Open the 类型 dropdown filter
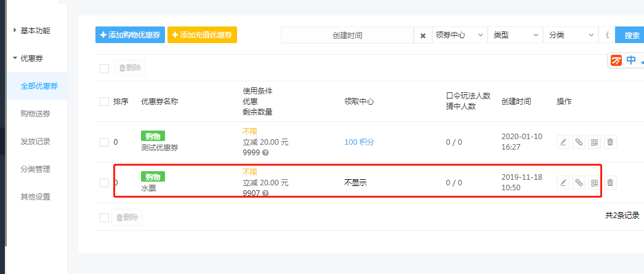The height and width of the screenshot is (274, 644). pos(515,35)
